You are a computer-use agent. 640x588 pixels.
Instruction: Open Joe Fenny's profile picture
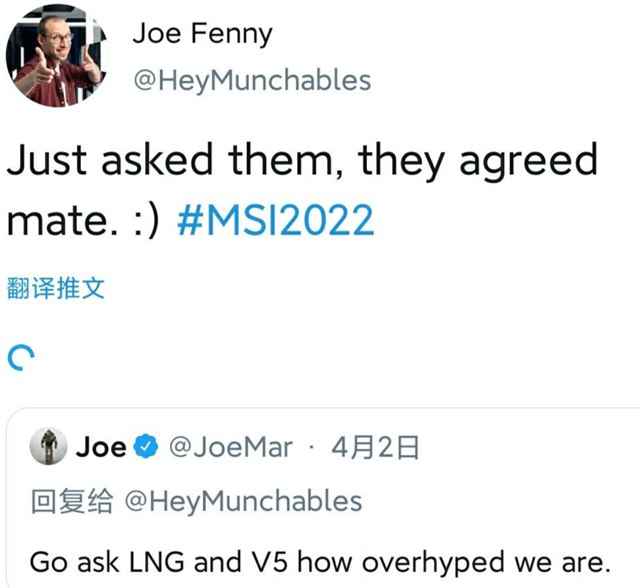[x=54, y=58]
